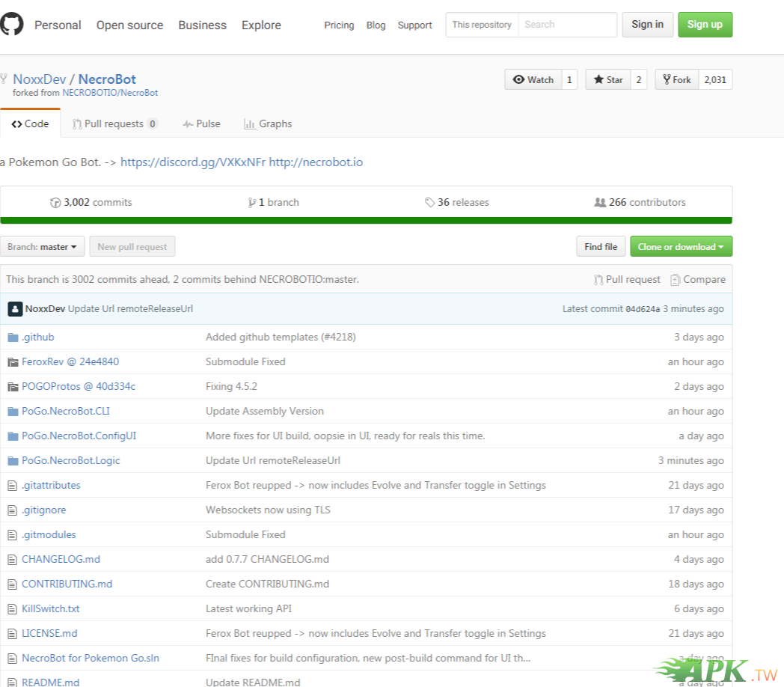Click the FeroxRev submodule folder icon
The width and height of the screenshot is (784, 687).
13,362
